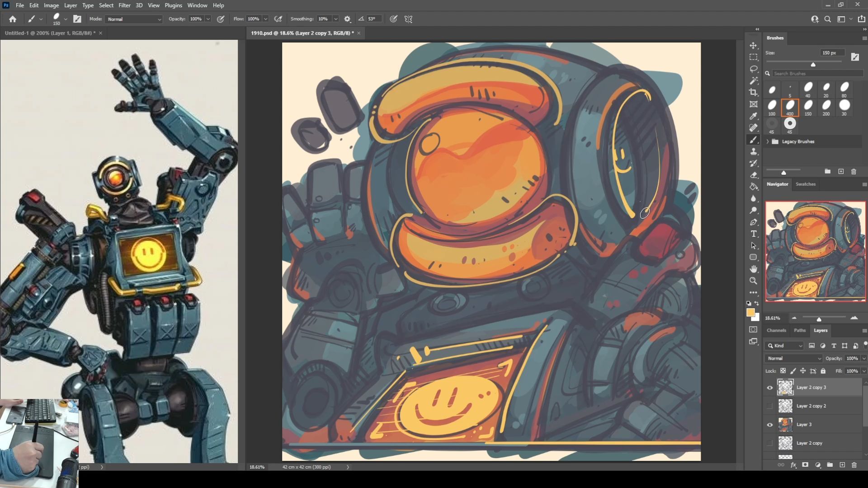Add a layer mask
The height and width of the screenshot is (488, 868).
[x=805, y=465]
